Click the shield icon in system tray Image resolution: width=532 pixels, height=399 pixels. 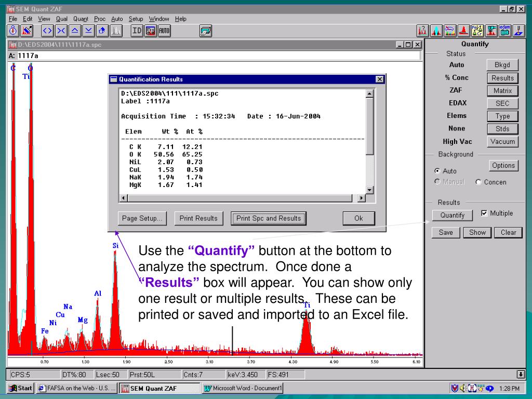click(455, 388)
